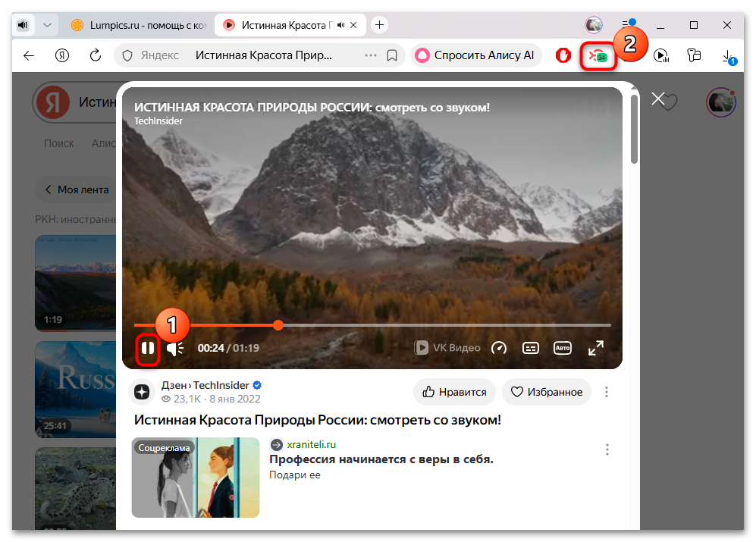Expand the tab list chevron
Screen dimensions: 756x542
coord(47,25)
